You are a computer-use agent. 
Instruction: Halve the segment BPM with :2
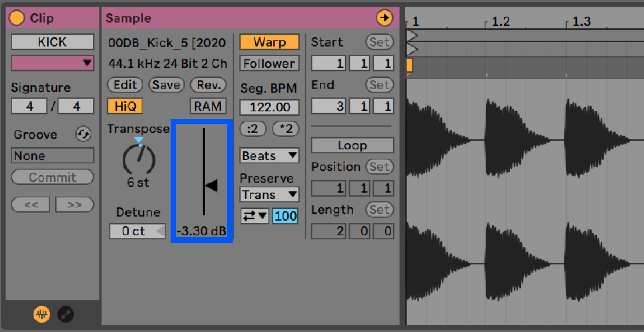[x=253, y=129]
